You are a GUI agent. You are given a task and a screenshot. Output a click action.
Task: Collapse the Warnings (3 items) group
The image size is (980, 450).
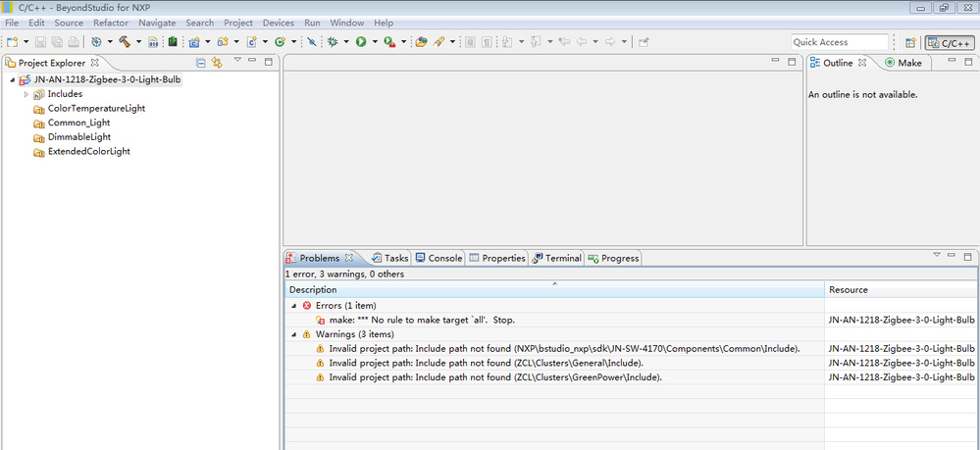click(x=293, y=334)
